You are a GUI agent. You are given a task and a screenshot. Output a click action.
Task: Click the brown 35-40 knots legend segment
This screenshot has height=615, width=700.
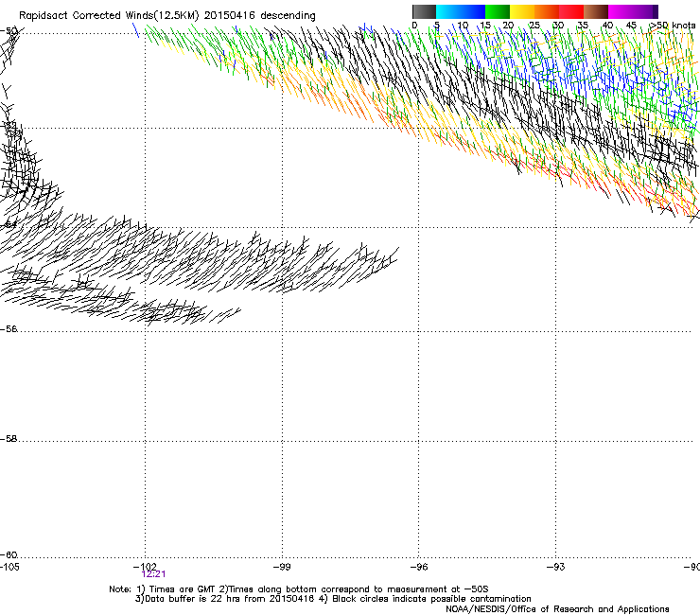click(596, 11)
